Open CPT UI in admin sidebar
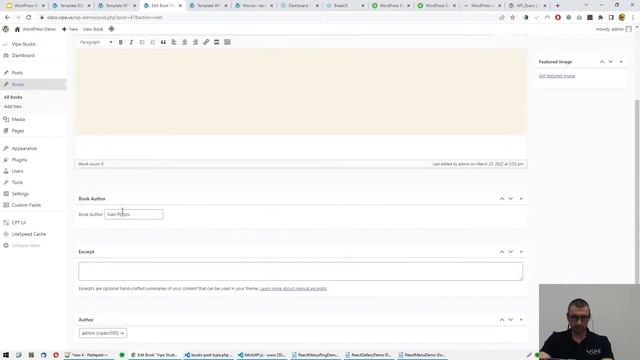The height and width of the screenshot is (360, 640). (19, 223)
